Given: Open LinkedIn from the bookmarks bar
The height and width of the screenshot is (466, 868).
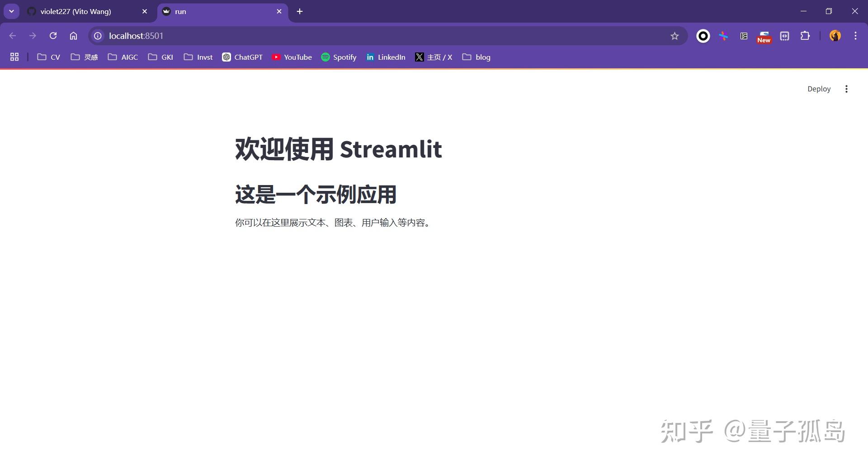Looking at the screenshot, I should point(386,57).
